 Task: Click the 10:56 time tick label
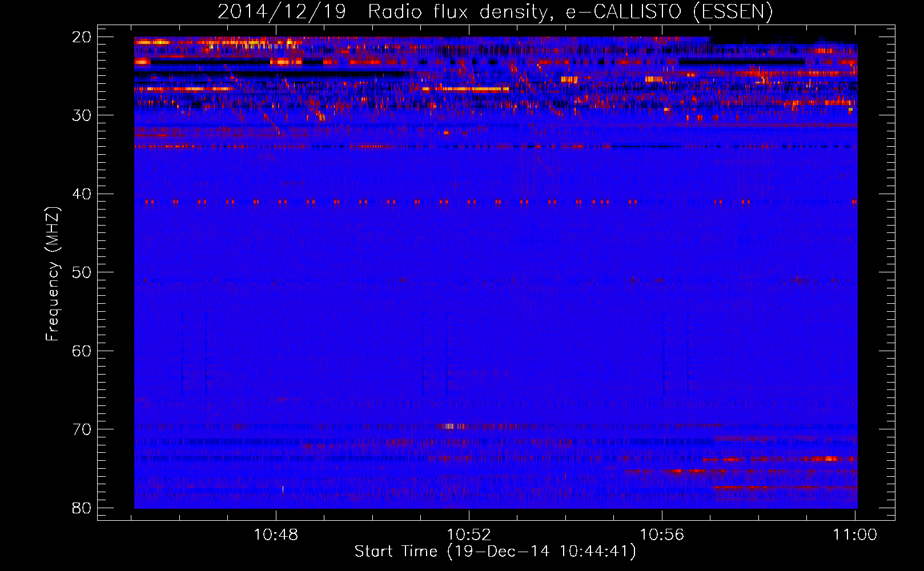coord(662,535)
